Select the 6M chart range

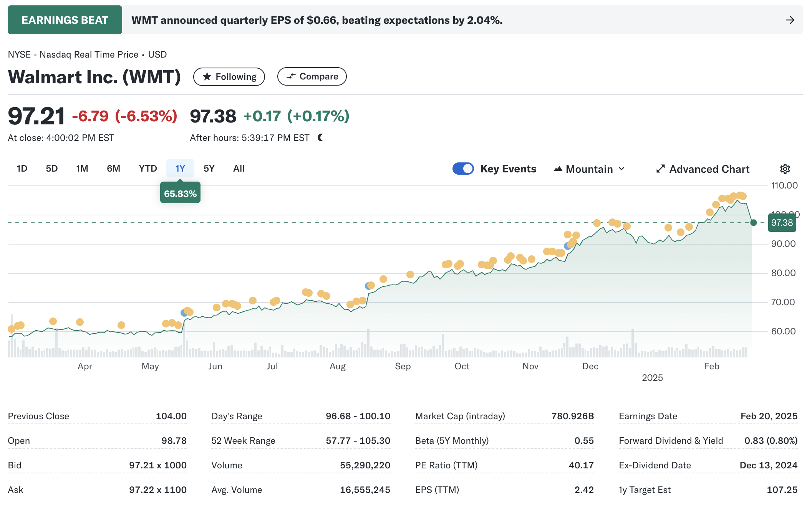tap(113, 169)
